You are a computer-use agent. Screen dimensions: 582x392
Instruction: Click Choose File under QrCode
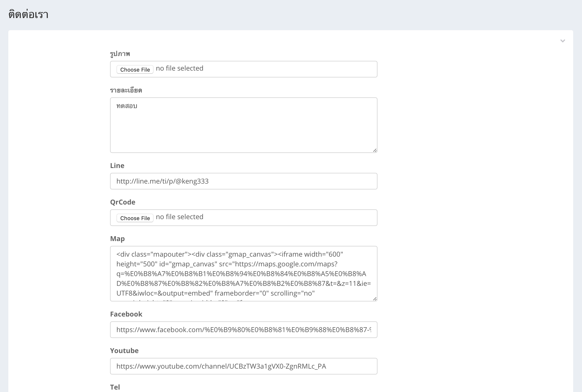click(x=135, y=218)
